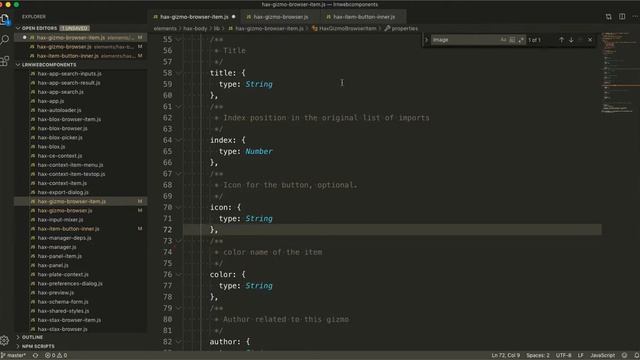This screenshot has width=640, height=360.
Task: Split the editor to the right
Action: point(622,17)
